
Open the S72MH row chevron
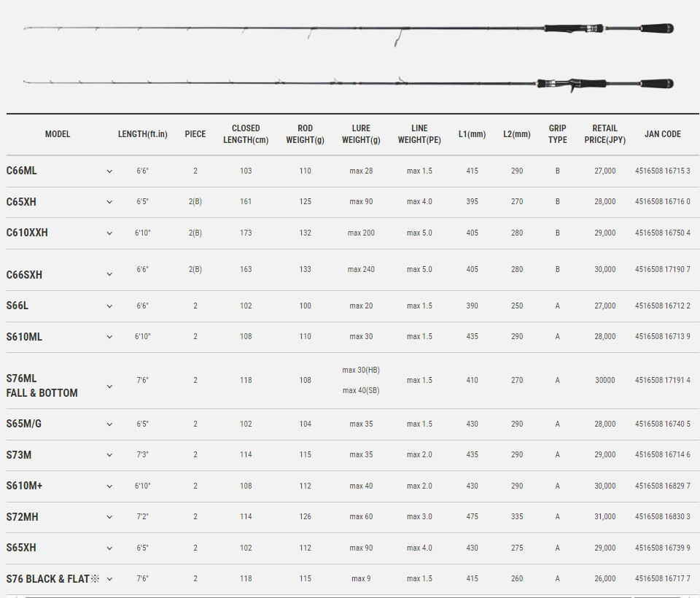tap(109, 517)
